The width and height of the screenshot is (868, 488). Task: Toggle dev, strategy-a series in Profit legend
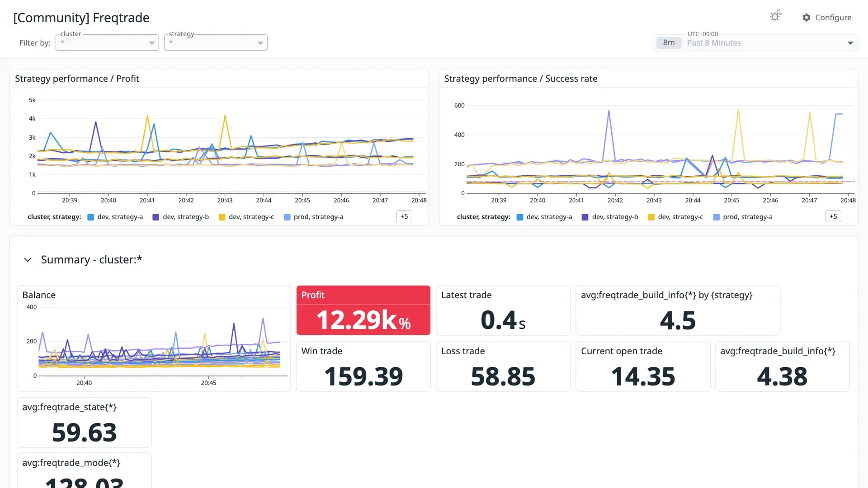[x=115, y=217]
